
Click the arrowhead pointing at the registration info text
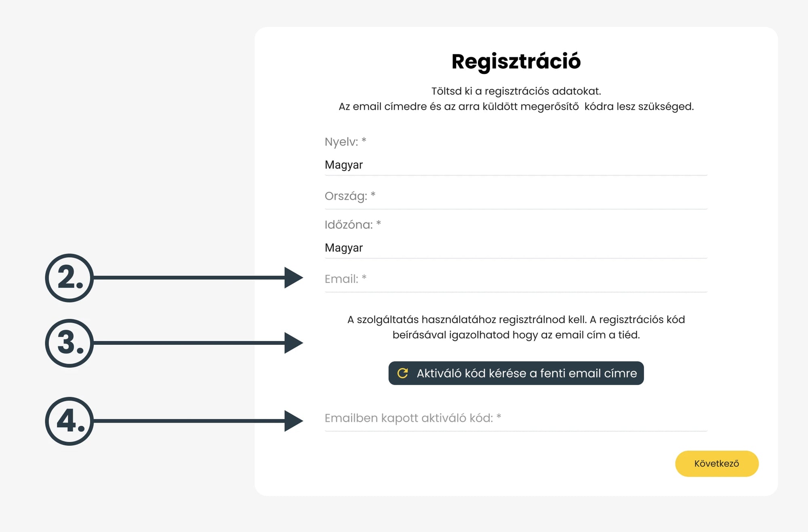pos(293,343)
